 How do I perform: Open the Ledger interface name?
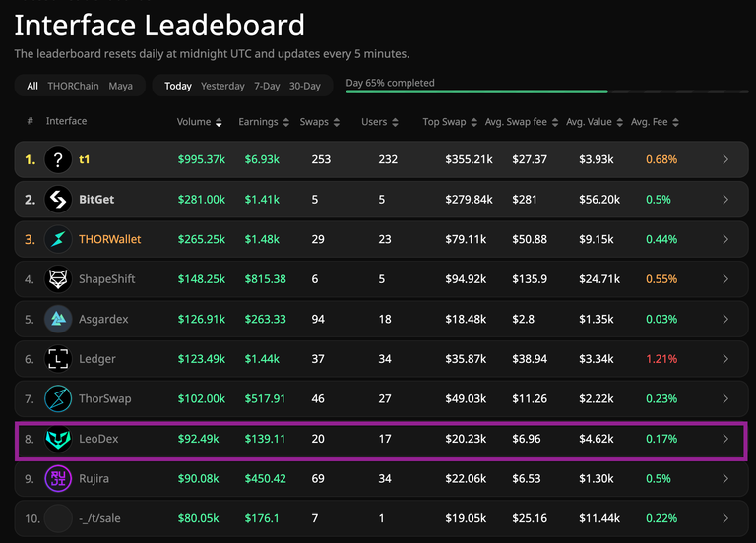click(x=97, y=359)
